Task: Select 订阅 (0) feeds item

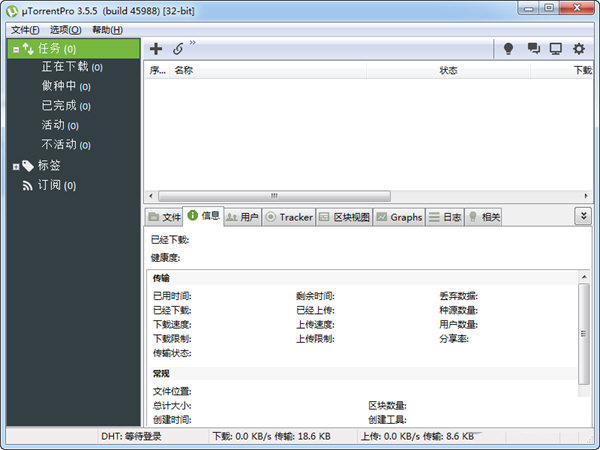Action: point(57,185)
